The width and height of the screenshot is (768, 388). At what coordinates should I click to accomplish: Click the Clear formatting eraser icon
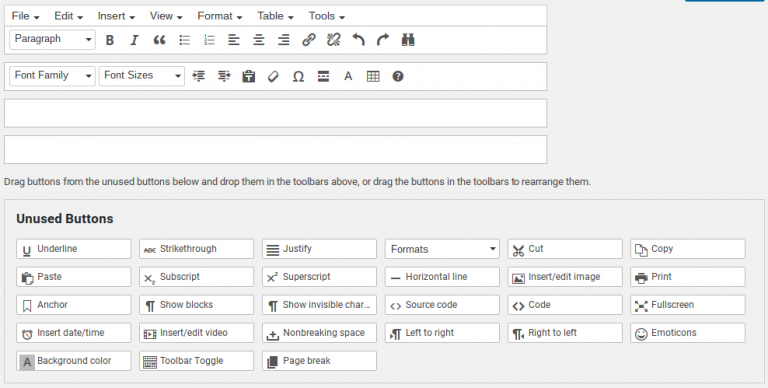(273, 76)
